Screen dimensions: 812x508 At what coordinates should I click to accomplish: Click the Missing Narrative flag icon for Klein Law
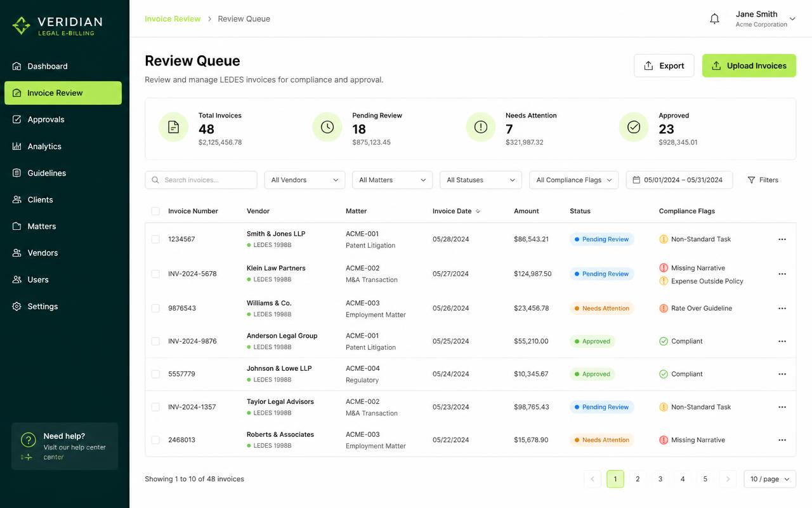(x=664, y=268)
